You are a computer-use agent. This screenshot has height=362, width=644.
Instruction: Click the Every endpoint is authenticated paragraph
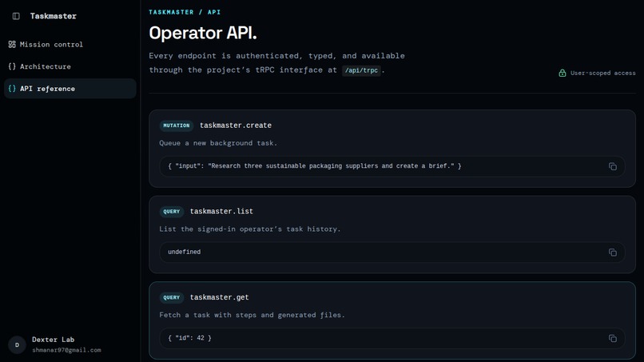click(x=276, y=63)
